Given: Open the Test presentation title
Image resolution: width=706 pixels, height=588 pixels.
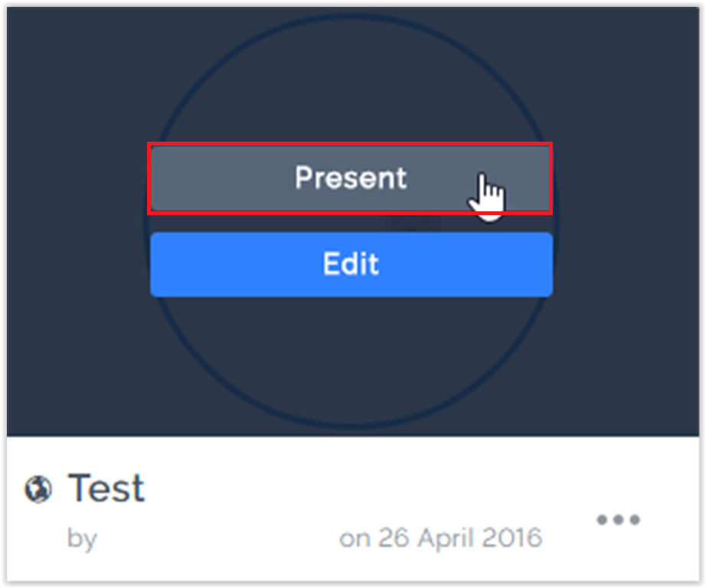Looking at the screenshot, I should click(x=106, y=488).
